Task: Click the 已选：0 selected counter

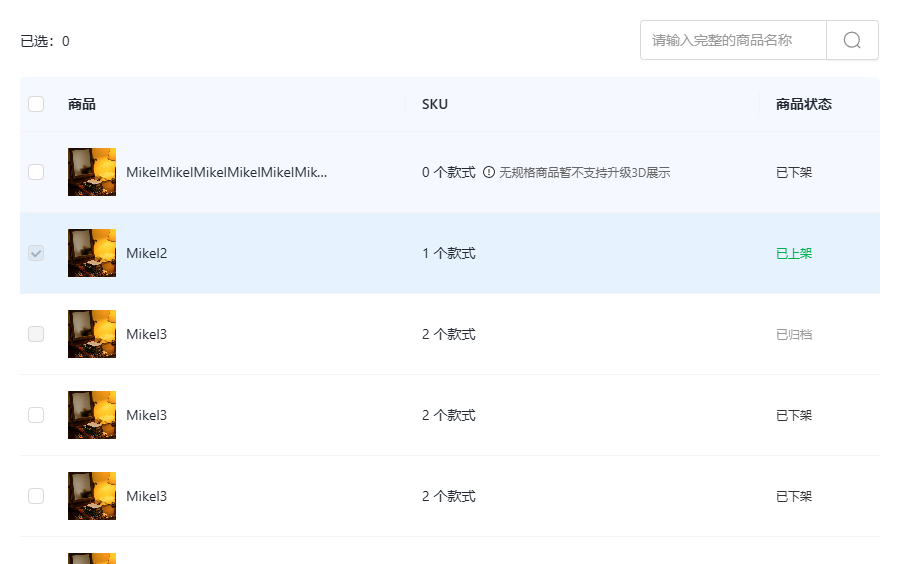Action: 45,41
